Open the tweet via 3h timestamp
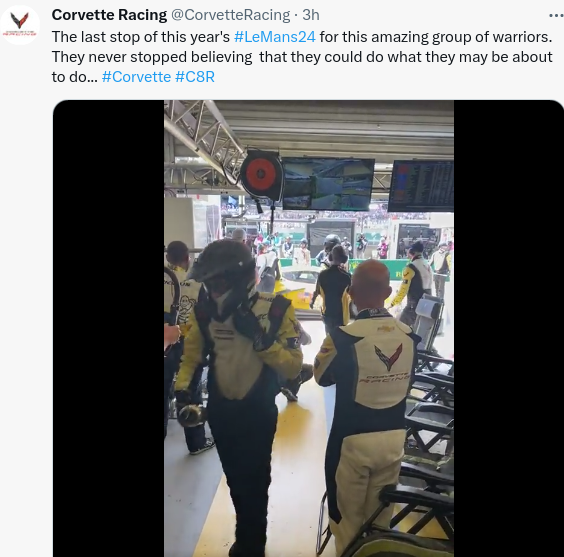The width and height of the screenshot is (564, 557). (311, 15)
